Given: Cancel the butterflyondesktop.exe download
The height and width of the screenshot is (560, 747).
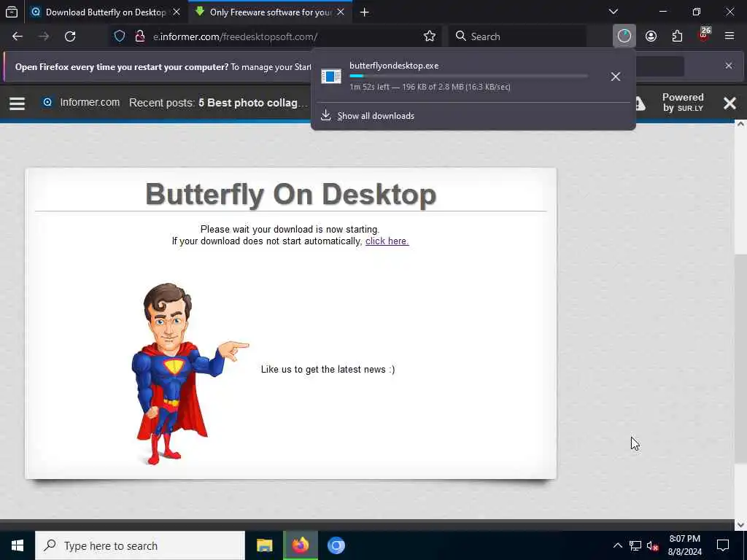Looking at the screenshot, I should pyautogui.click(x=616, y=77).
